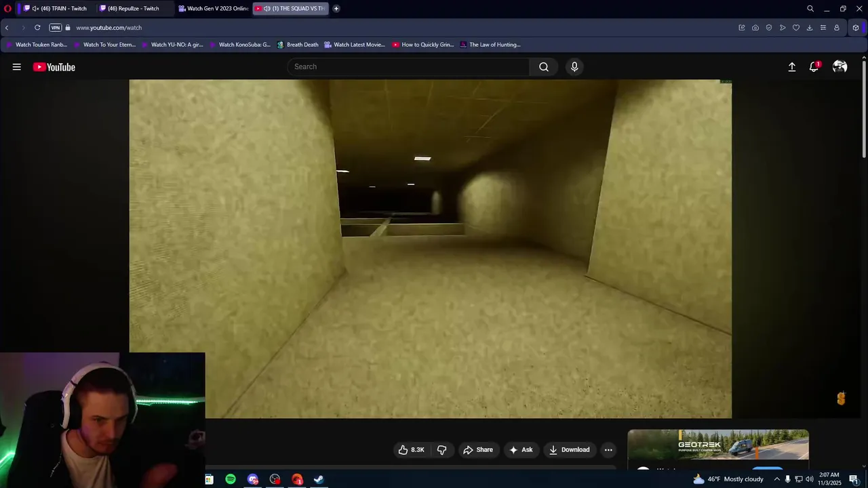Viewport: 868px width, 488px height.
Task: Like the video with 8.3K likes
Action: click(x=411, y=450)
